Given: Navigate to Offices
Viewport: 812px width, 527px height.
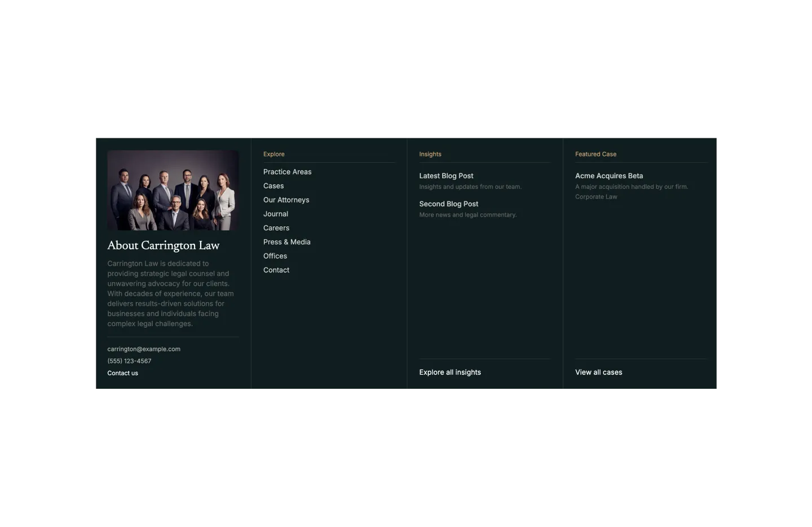Looking at the screenshot, I should [x=275, y=256].
